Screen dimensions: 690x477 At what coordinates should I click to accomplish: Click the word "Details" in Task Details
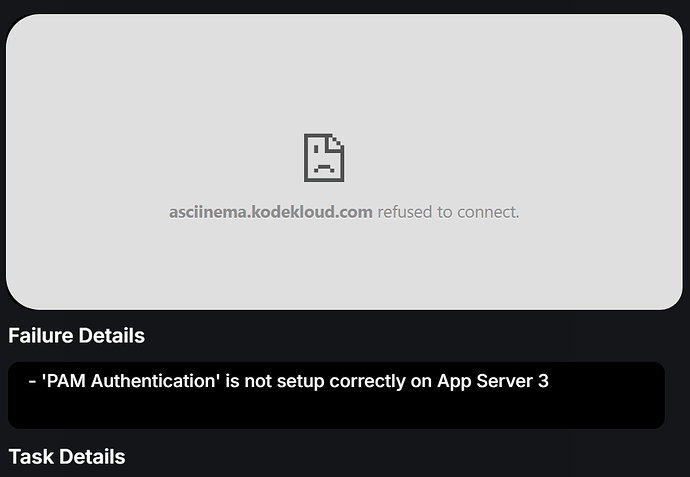click(x=92, y=457)
